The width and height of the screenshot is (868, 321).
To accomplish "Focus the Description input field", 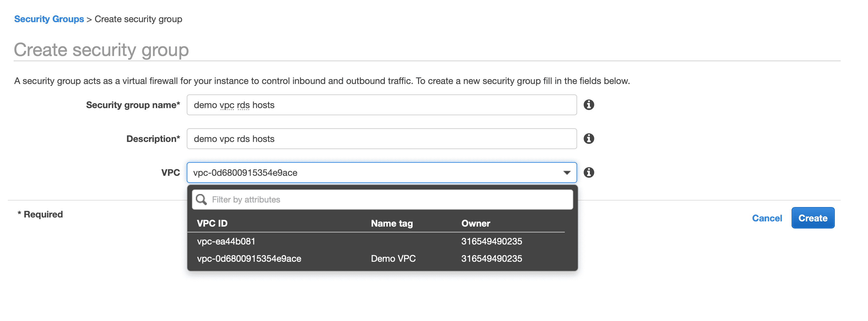I will pyautogui.click(x=381, y=139).
